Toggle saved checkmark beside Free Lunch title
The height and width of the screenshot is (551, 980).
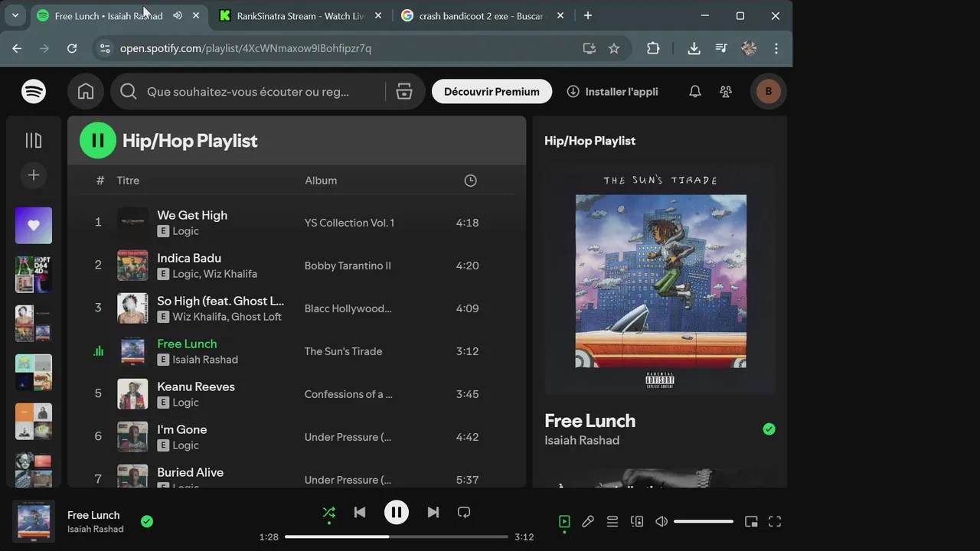tap(769, 429)
